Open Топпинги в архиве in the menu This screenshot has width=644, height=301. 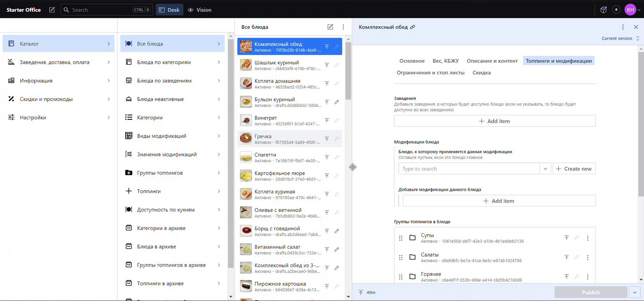click(173, 283)
